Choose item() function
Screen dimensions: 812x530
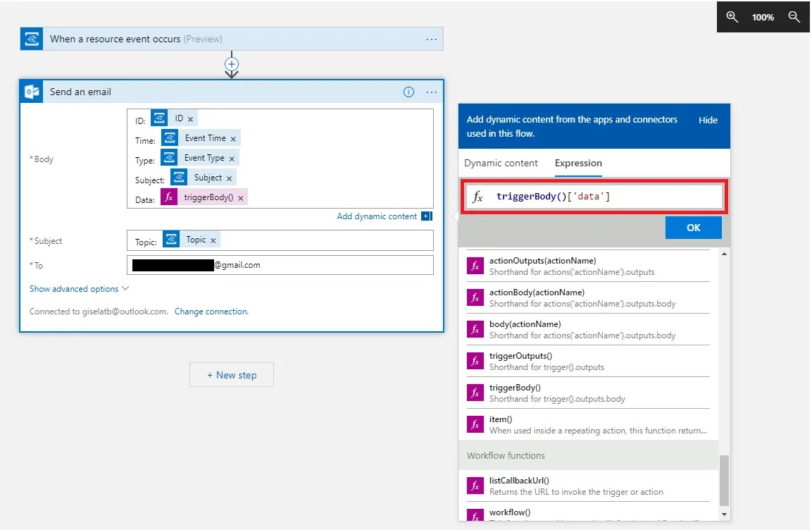(588, 424)
